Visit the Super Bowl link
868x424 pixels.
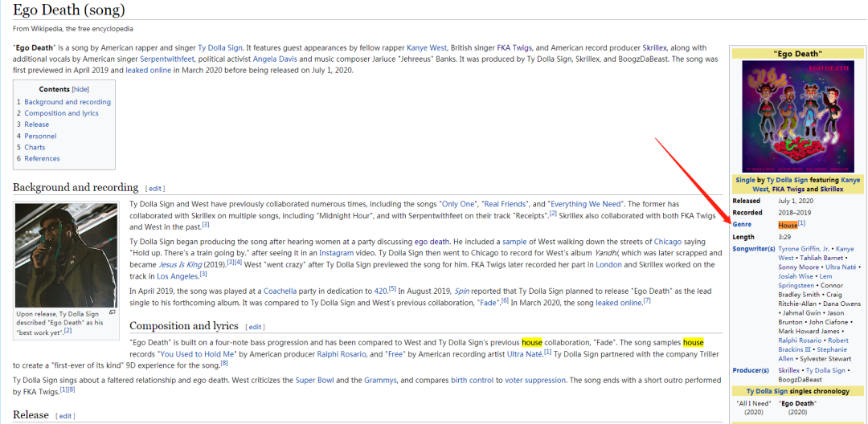315,381
